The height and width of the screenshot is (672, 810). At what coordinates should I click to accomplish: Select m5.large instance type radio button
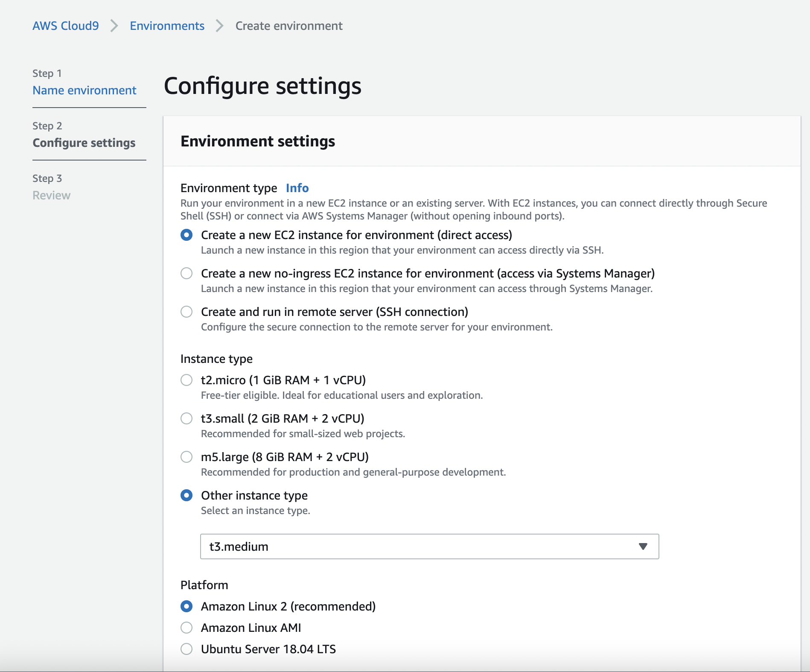tap(186, 457)
